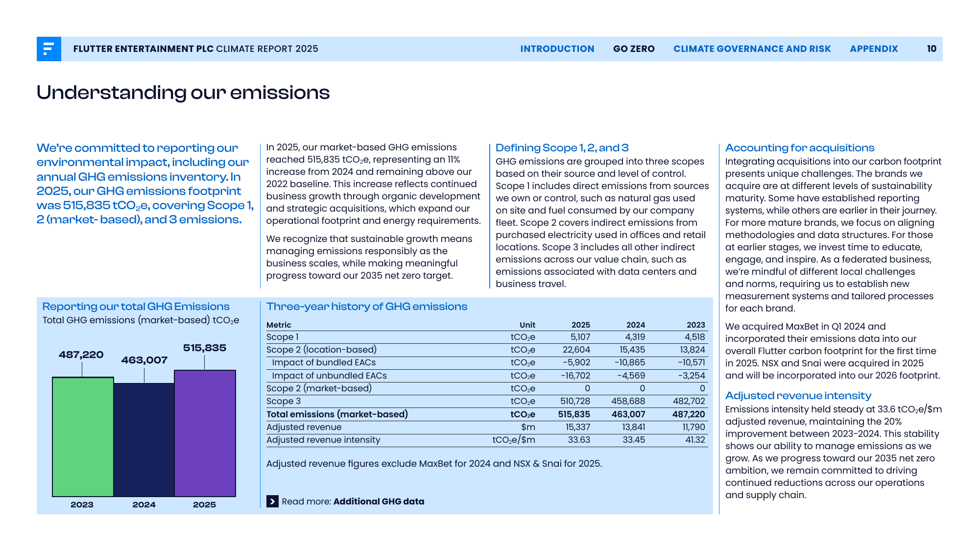
Task: Click the 2023 intensity value 41.32
Action: [695, 440]
